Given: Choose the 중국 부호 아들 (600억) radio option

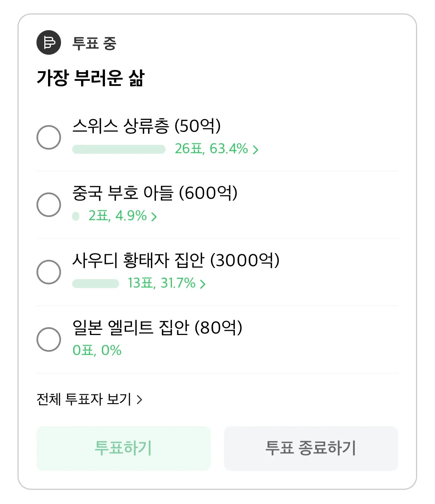Looking at the screenshot, I should click(x=49, y=205).
